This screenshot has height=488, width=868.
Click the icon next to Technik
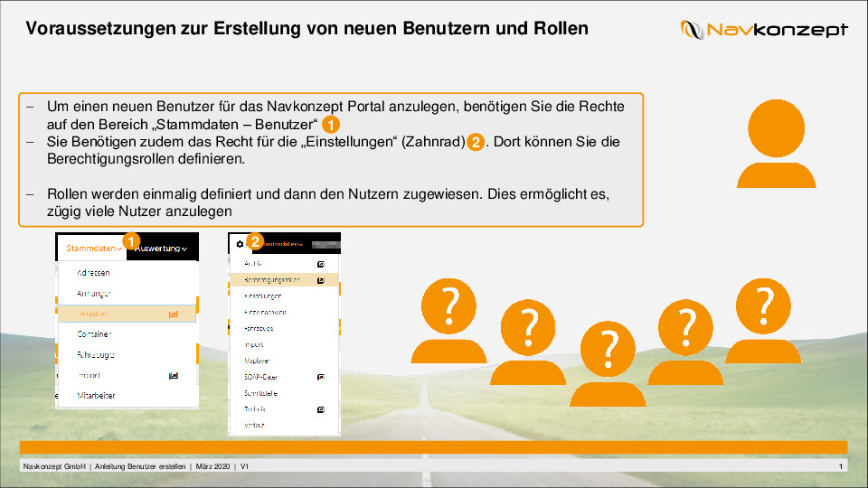(320, 409)
